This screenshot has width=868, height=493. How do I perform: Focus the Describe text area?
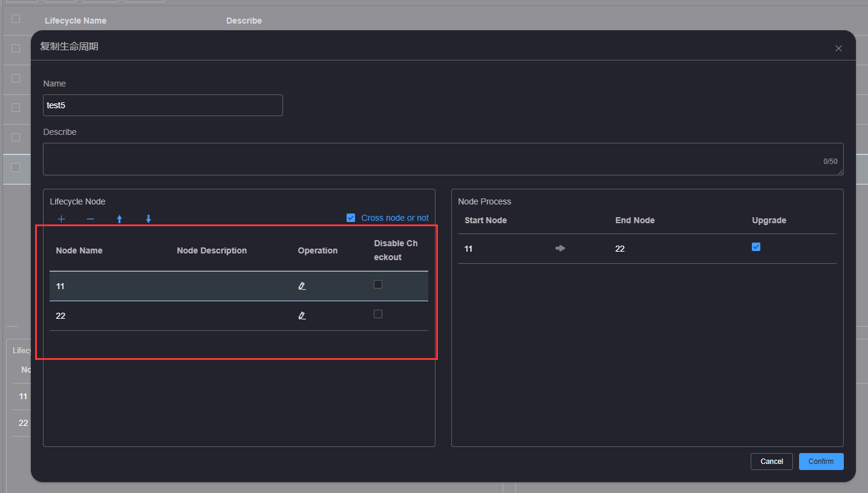click(x=443, y=159)
